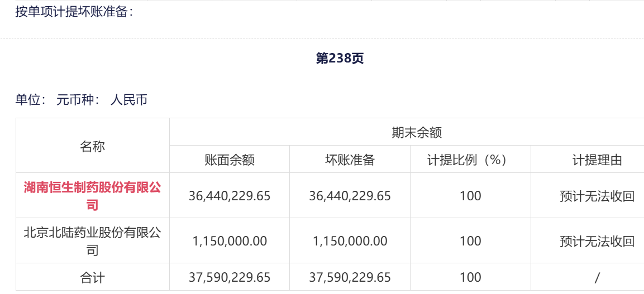Click the 单位 元币种 人民币 line
The width and height of the screenshot is (644, 294).
click(x=82, y=100)
